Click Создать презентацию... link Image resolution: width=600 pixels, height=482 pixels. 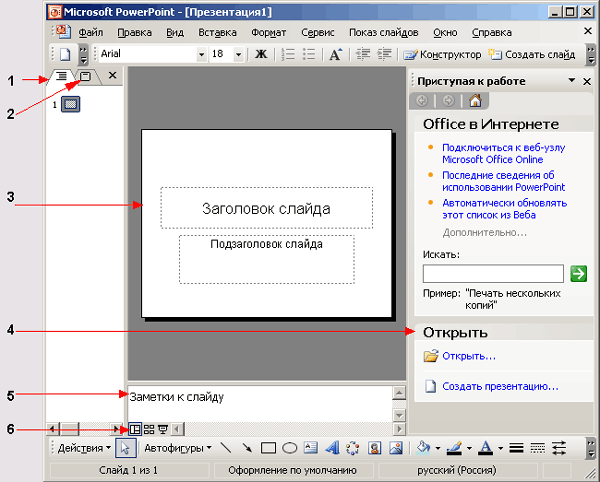[x=501, y=386]
